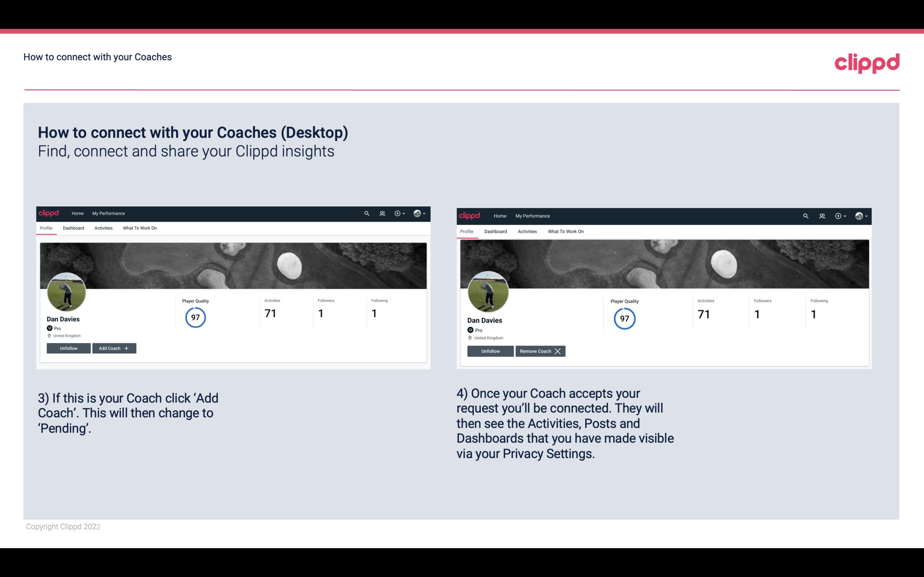Click the search icon in top navbar

pos(367,213)
